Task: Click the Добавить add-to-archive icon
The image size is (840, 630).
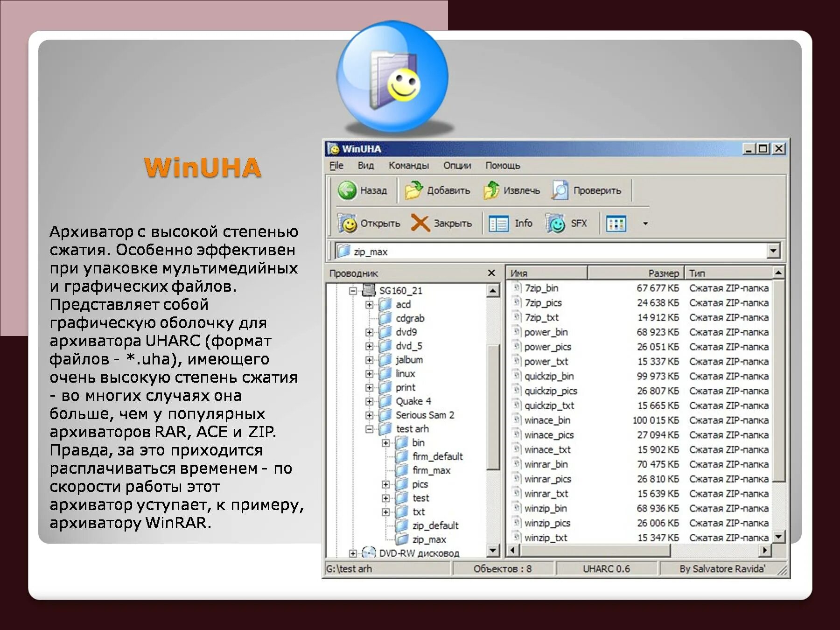Action: (413, 190)
